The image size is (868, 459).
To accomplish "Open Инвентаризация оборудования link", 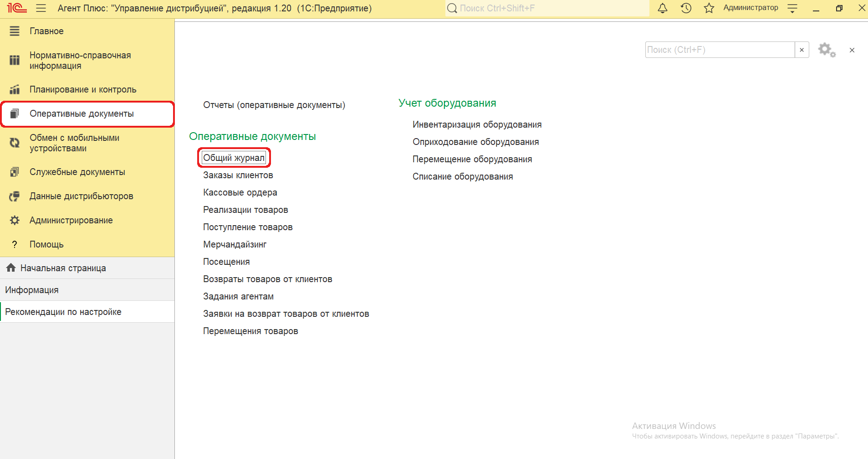I will (477, 124).
